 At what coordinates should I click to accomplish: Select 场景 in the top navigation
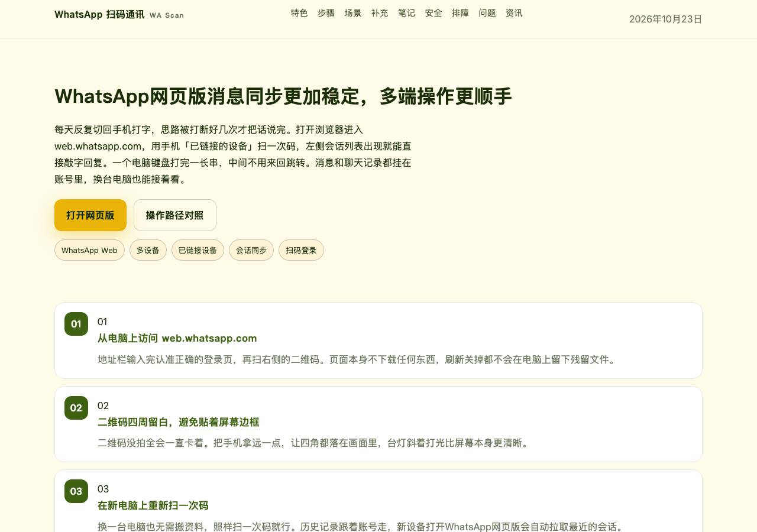[x=353, y=13]
